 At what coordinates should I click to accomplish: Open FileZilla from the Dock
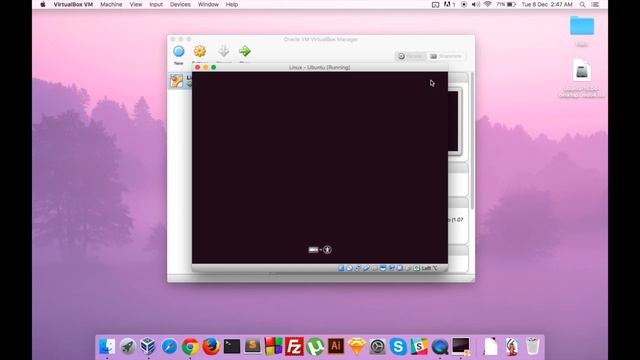pos(294,347)
